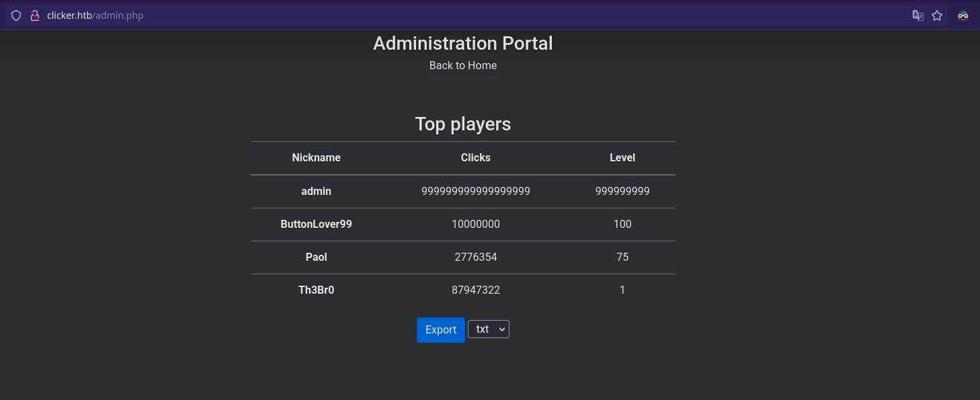The width and height of the screenshot is (980, 400).
Task: Click the translate page icon
Action: tap(917, 15)
